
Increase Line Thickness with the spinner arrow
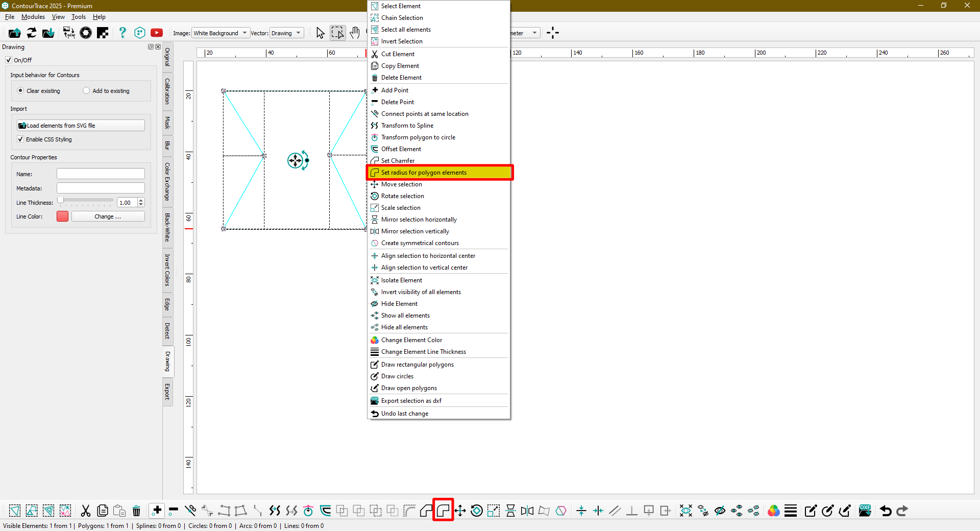click(141, 200)
